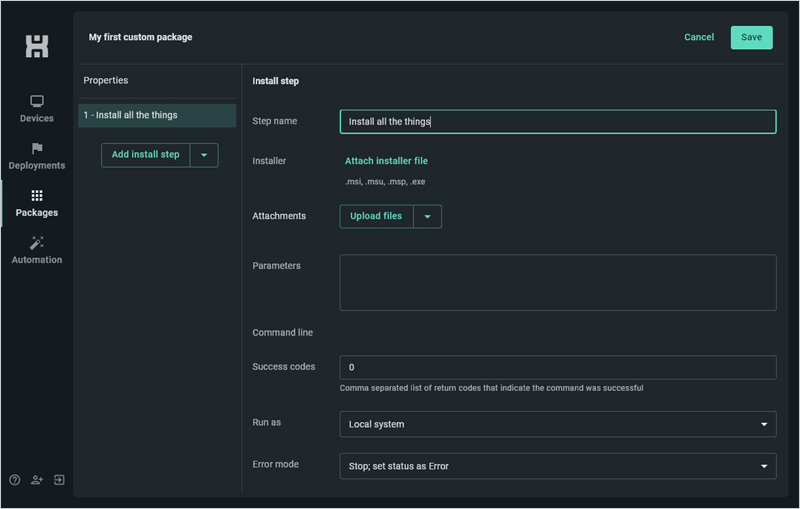
Task: Expand the Upload files dropdown arrow
Action: tap(428, 217)
